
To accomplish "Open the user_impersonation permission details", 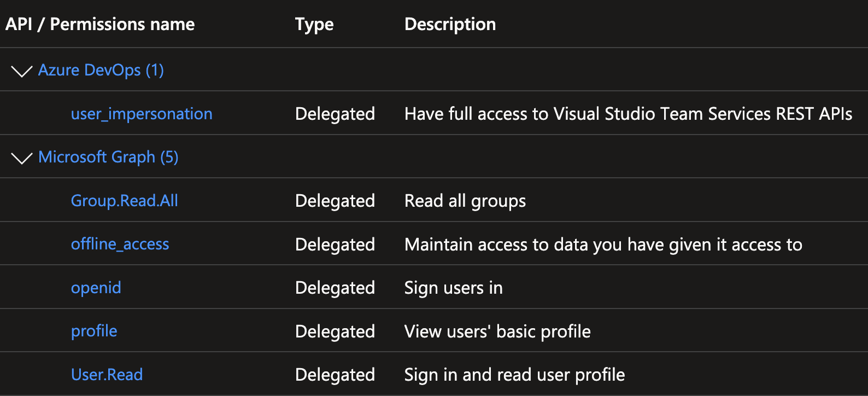I will click(142, 113).
